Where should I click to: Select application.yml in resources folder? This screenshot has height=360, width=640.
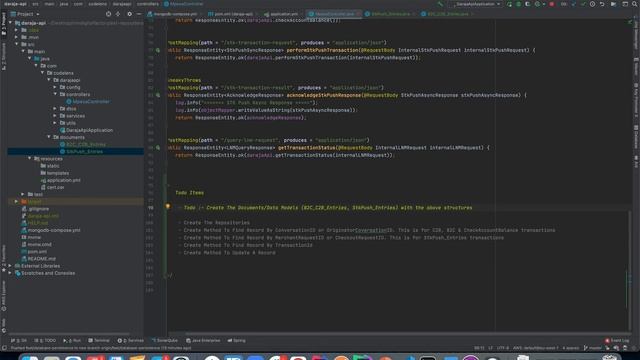coord(60,180)
